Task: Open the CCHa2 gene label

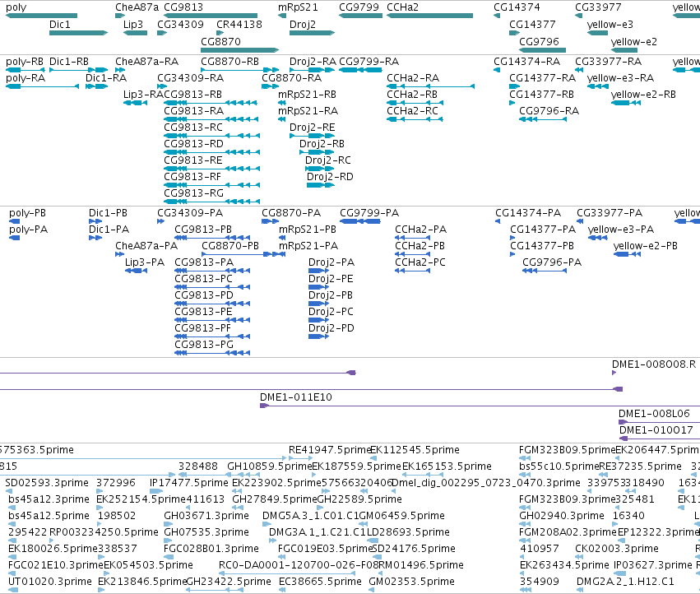Action: point(402,7)
